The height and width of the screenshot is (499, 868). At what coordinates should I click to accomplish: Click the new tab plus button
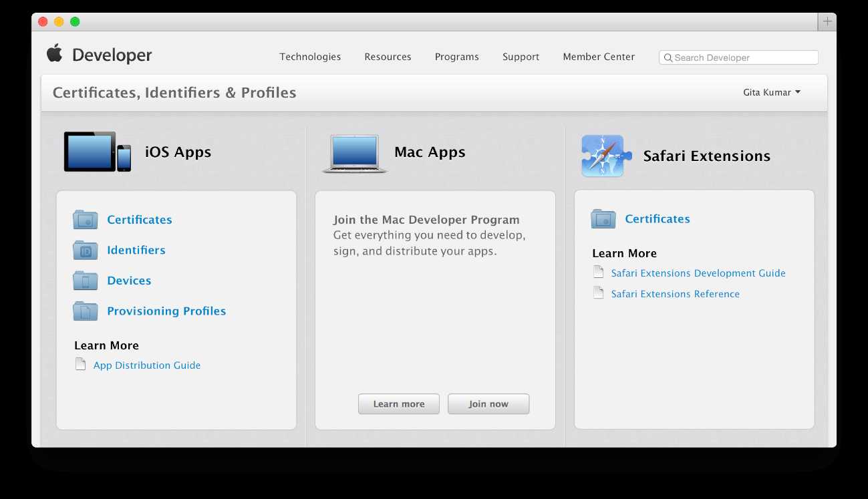tap(827, 21)
